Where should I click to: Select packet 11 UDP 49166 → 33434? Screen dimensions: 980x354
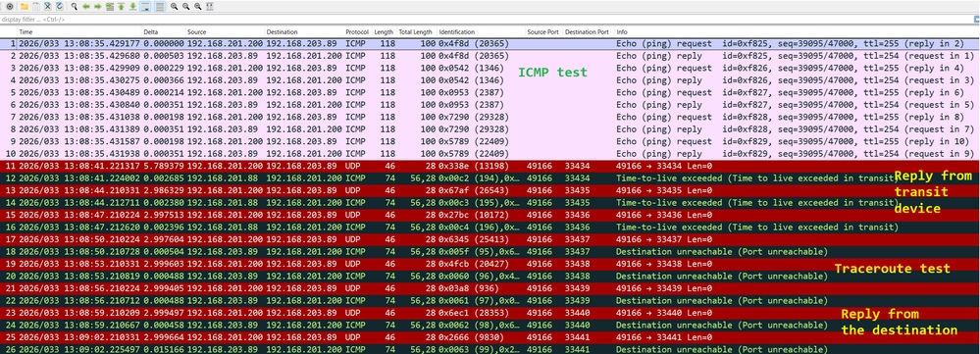tap(490, 166)
